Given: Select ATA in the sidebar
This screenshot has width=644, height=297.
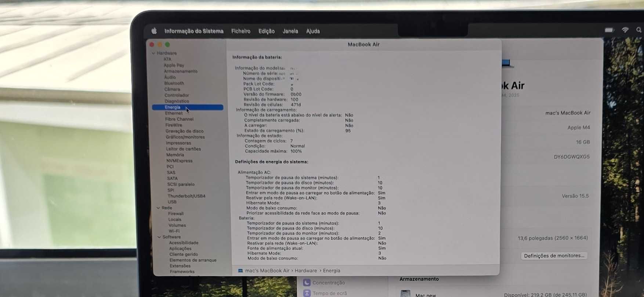Looking at the screenshot, I should coord(167,59).
